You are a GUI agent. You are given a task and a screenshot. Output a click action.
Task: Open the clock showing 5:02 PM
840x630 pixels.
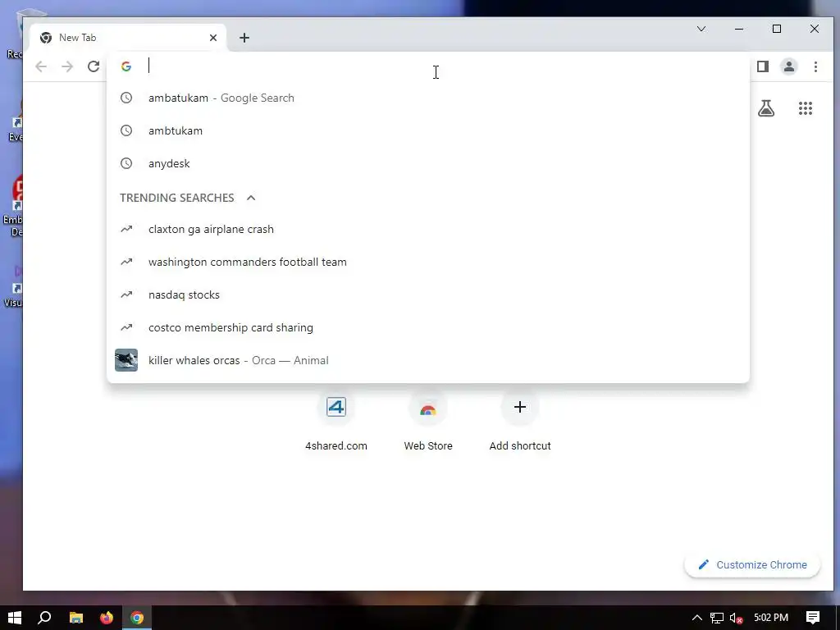[771, 618]
